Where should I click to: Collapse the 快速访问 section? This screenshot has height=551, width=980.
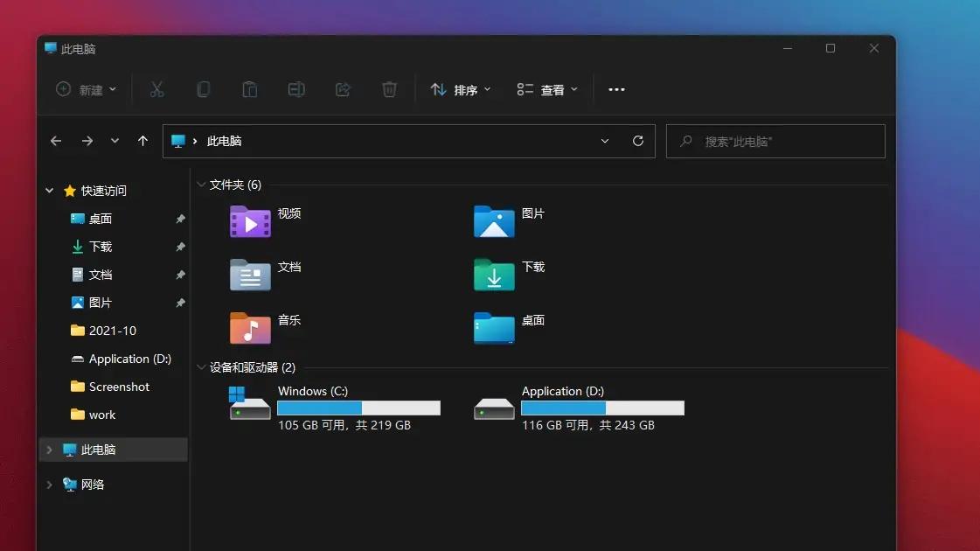[x=50, y=191]
